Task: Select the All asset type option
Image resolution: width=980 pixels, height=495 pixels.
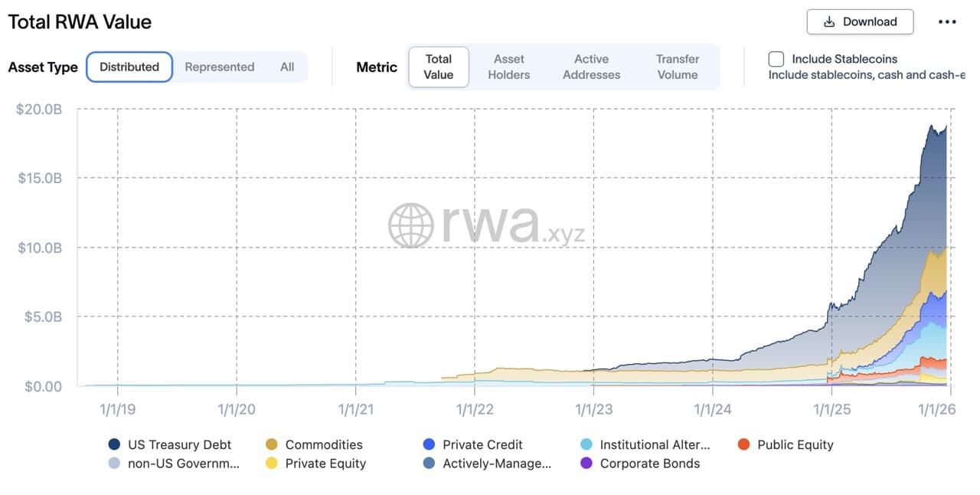Action: click(x=287, y=67)
